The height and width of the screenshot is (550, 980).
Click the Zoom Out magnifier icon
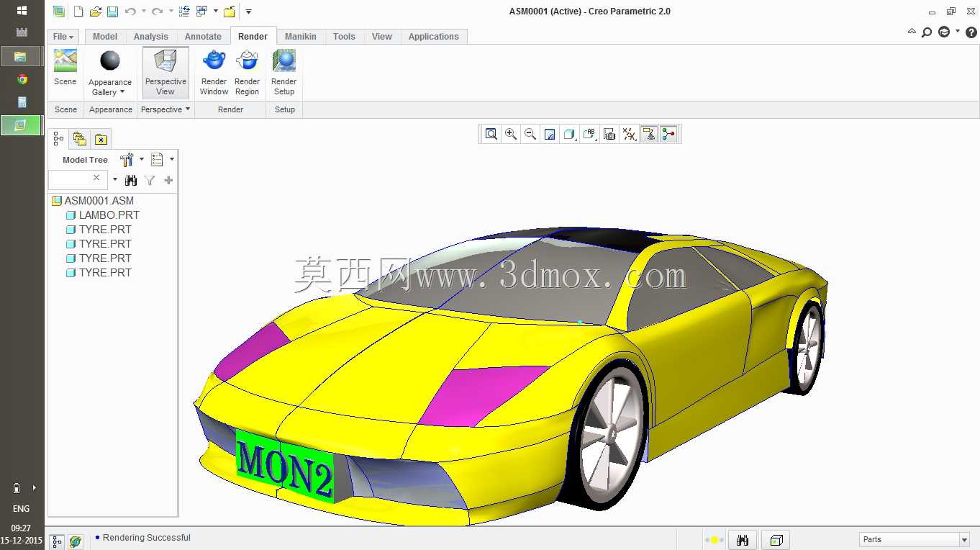point(530,134)
